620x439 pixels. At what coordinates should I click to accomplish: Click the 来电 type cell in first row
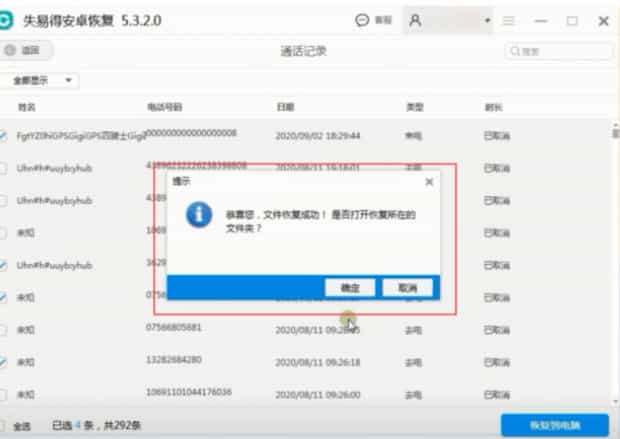(413, 136)
